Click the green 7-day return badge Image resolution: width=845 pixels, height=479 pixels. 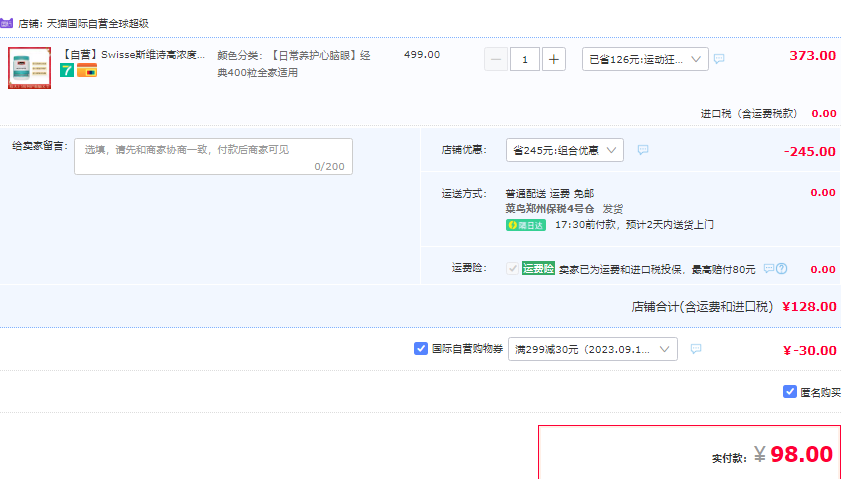pos(67,70)
